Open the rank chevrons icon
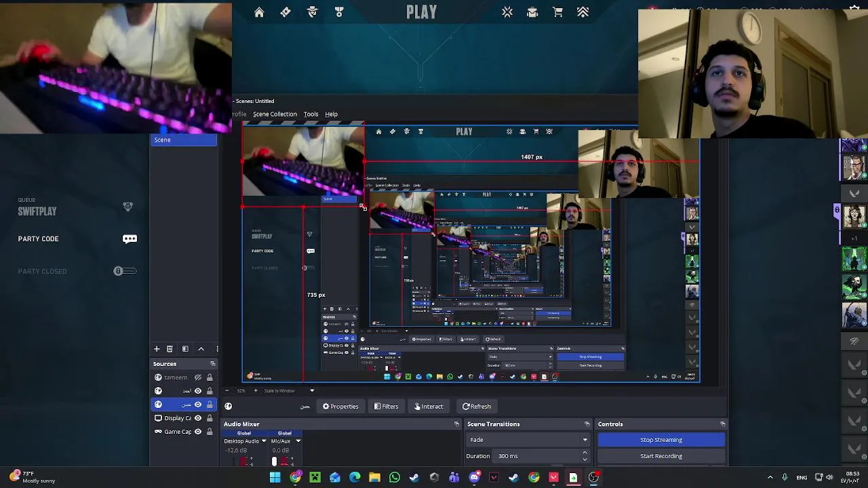 tap(583, 12)
